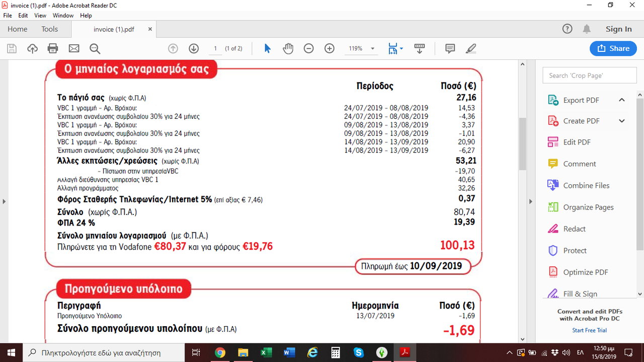Image resolution: width=644 pixels, height=362 pixels.
Task: Zoom in with plus icon
Action: pos(330,48)
